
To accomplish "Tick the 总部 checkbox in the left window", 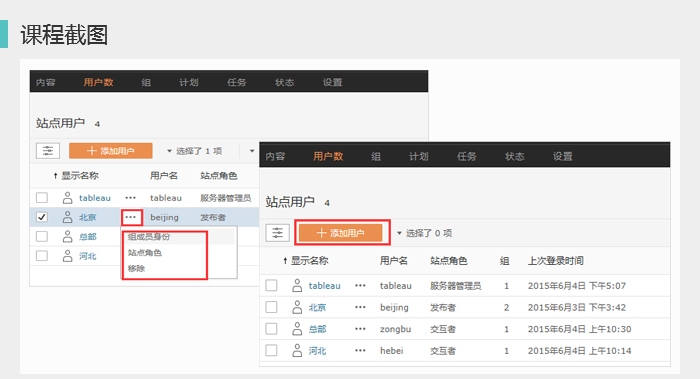I will click(42, 237).
